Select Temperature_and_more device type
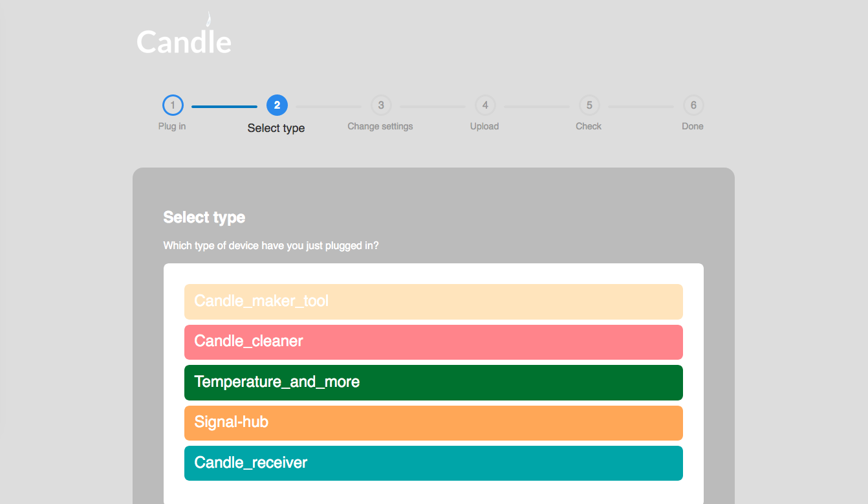The height and width of the screenshot is (504, 868). [433, 382]
